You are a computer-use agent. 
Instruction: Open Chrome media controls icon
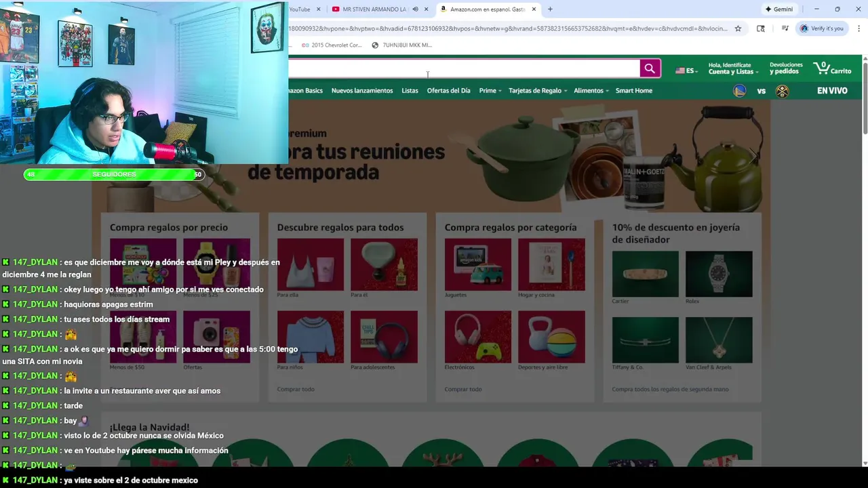tap(785, 28)
